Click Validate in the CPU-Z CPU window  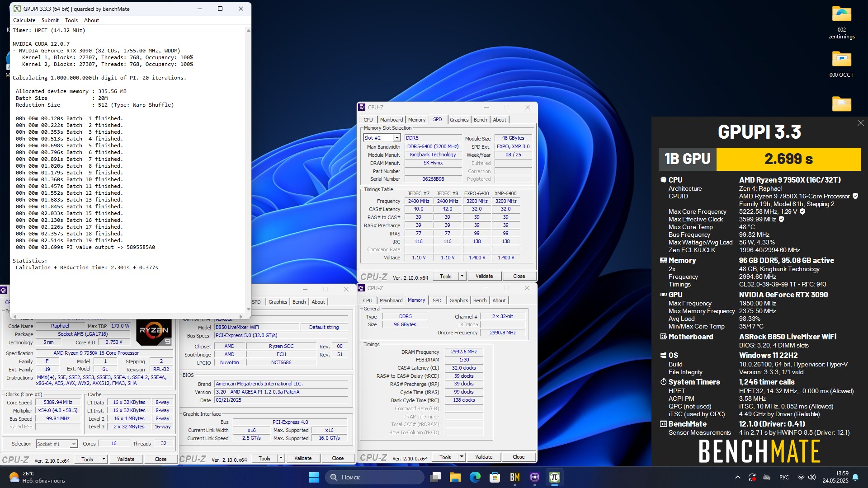[126, 459]
